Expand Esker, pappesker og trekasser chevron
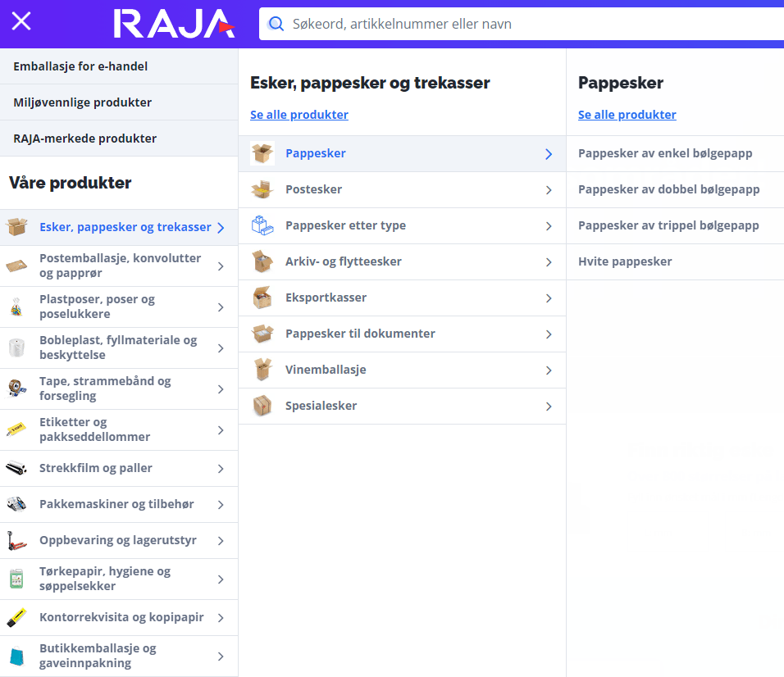The image size is (784, 677). [x=221, y=228]
